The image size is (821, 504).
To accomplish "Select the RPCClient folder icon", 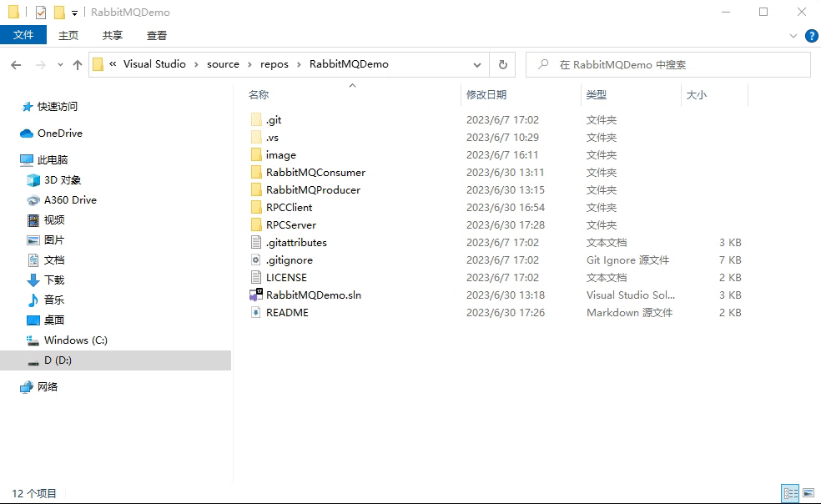I will (x=256, y=208).
